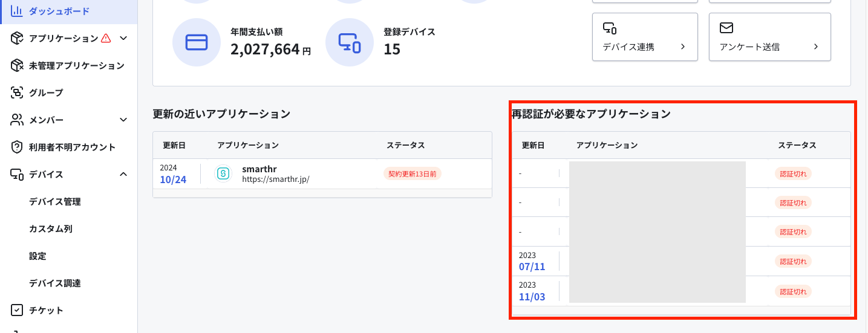868x333 pixels.
Task: Click the 2,027,664 annual payment value
Action: tap(265, 49)
